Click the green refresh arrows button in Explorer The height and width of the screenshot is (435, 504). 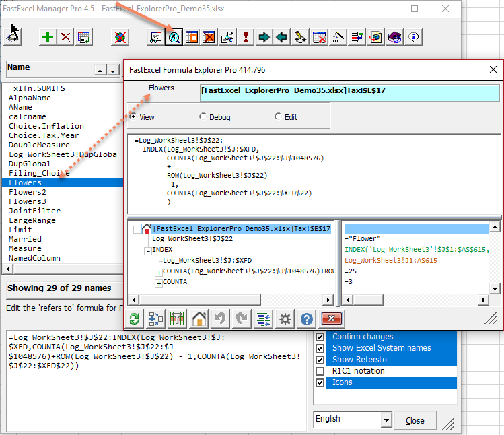click(x=134, y=319)
